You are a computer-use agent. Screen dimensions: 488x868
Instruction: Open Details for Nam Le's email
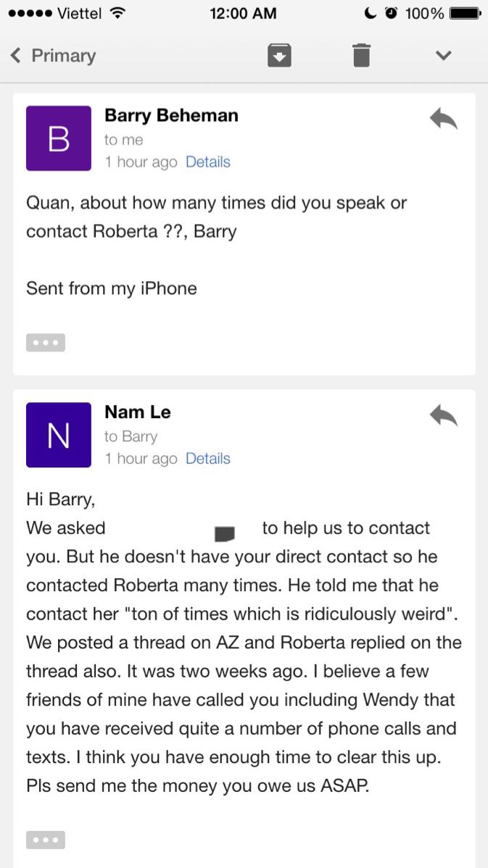pyautogui.click(x=207, y=459)
